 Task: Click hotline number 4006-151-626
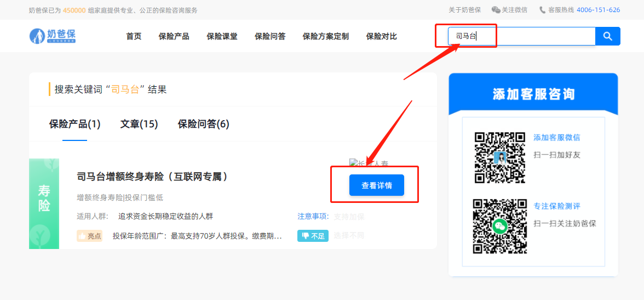(599, 10)
